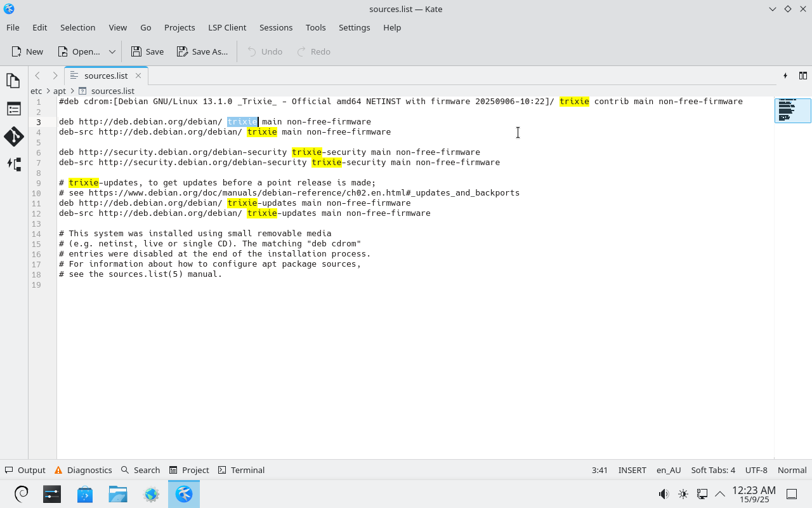The height and width of the screenshot is (508, 812).
Task: Click the Undo toolbar button
Action: coord(265,51)
